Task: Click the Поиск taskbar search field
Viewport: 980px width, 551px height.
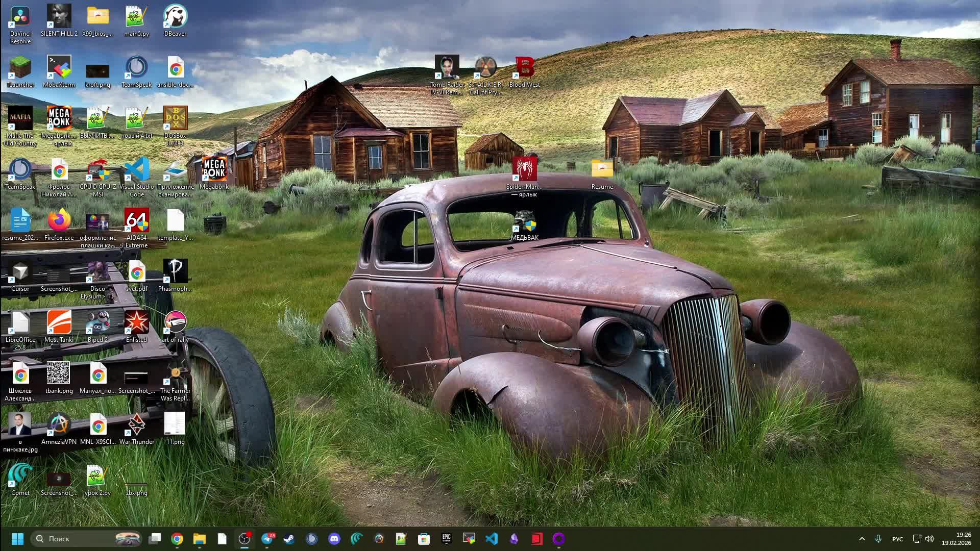Action: (x=77, y=539)
